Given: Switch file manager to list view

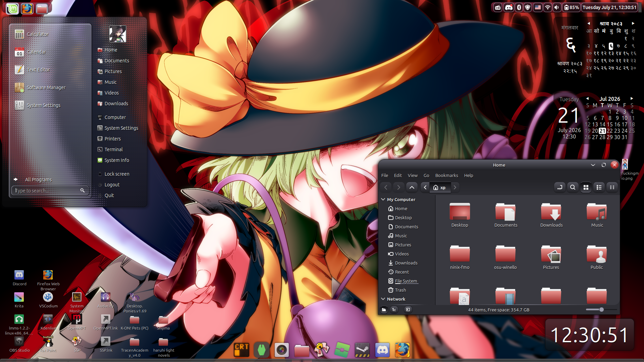Looking at the screenshot, I should [599, 187].
